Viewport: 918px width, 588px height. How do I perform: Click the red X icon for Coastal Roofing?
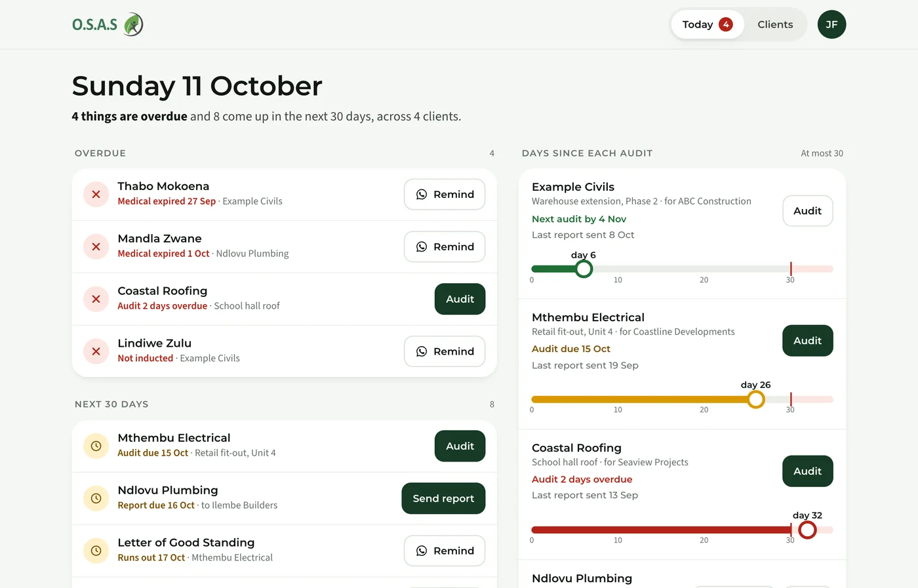pos(96,299)
